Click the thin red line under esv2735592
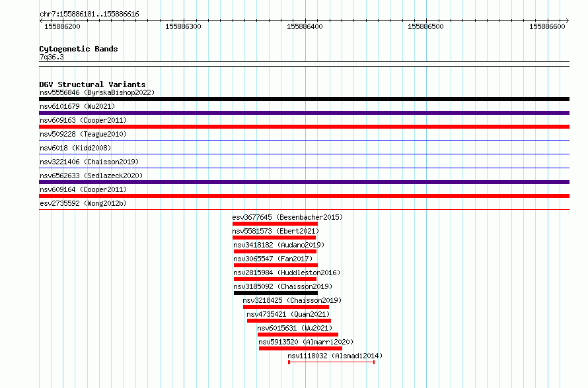588x388 pixels. click(x=304, y=210)
